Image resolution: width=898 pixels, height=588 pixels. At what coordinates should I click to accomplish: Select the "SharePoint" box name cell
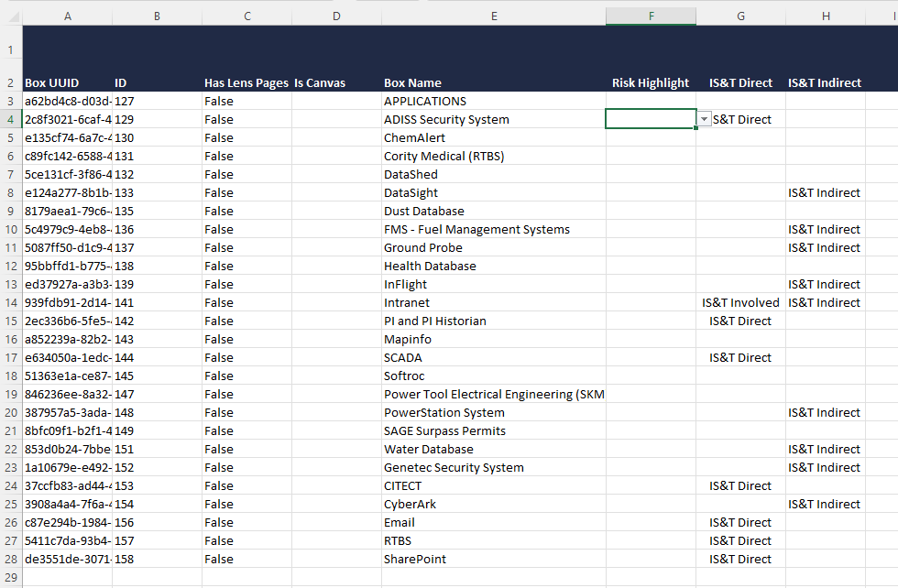click(x=415, y=560)
